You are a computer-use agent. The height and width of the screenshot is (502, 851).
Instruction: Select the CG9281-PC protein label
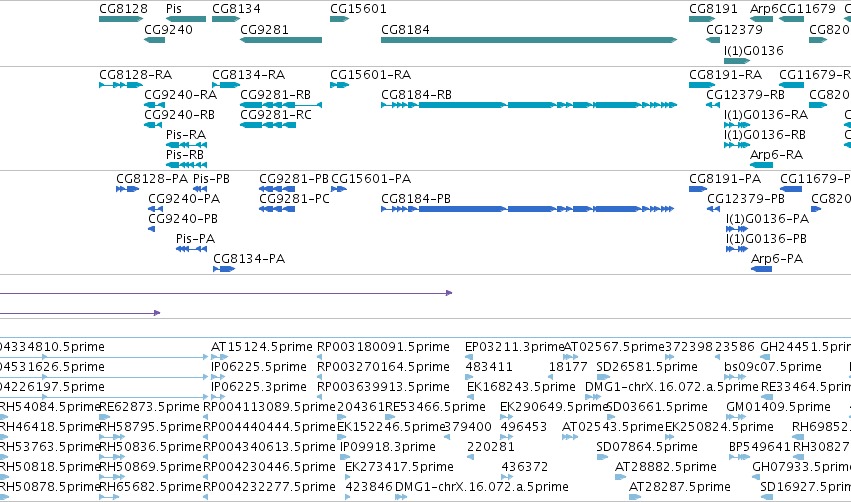[x=294, y=199]
